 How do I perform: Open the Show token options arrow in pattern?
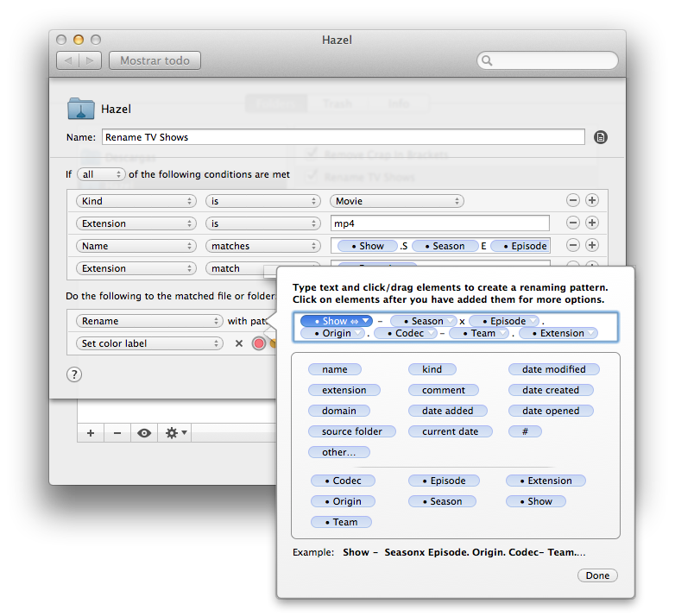366,321
